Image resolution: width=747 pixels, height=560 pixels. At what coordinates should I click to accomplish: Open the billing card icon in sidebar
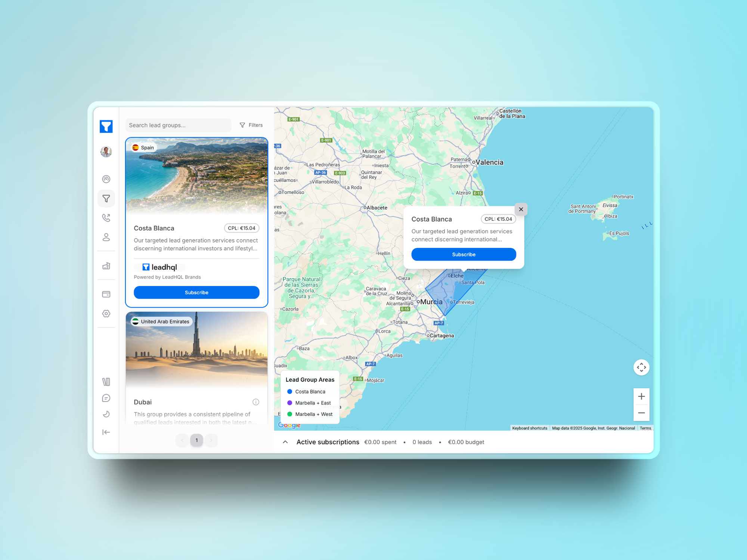tap(106, 294)
